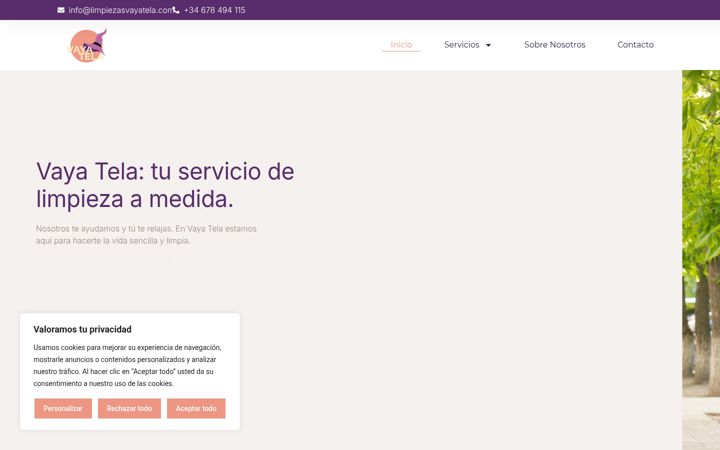
Task: Click the 'Usamos cookies para mejorar' text
Action: (127, 366)
